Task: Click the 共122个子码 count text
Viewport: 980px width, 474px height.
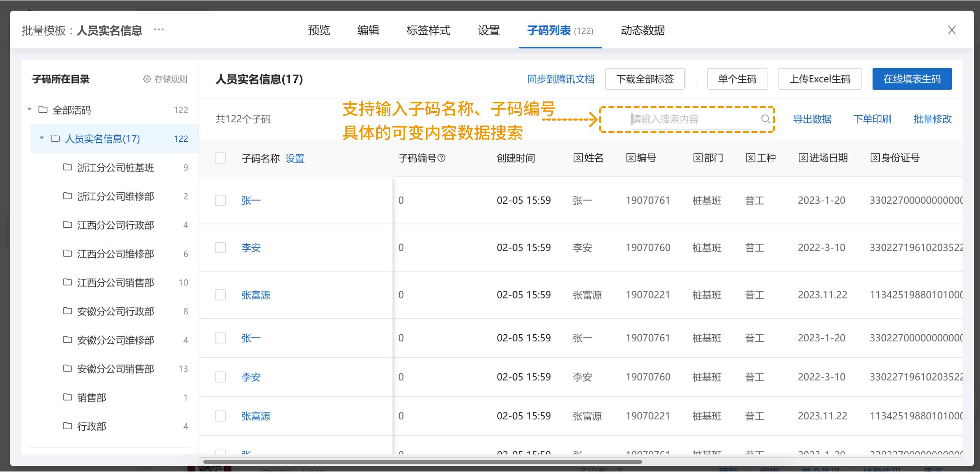Action: (x=243, y=119)
